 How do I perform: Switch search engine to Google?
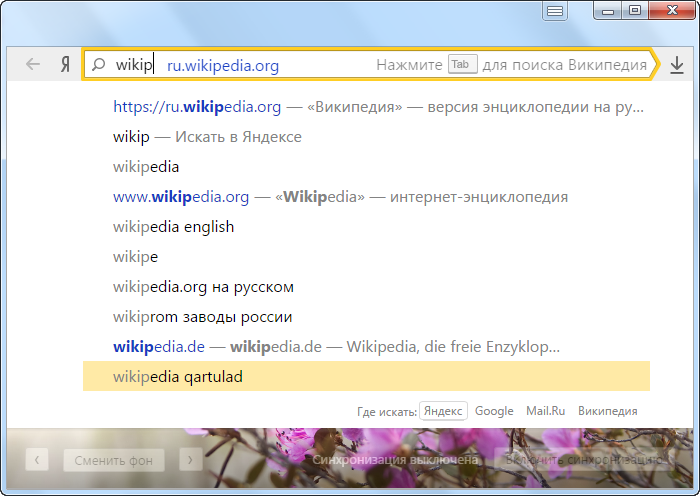coord(494,411)
